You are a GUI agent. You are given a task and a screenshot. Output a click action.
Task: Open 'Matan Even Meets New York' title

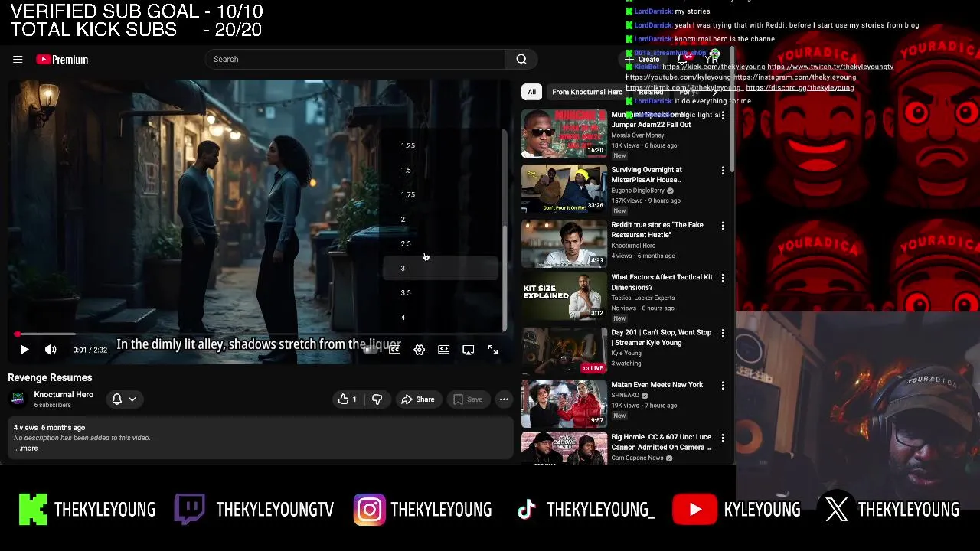[x=657, y=385]
